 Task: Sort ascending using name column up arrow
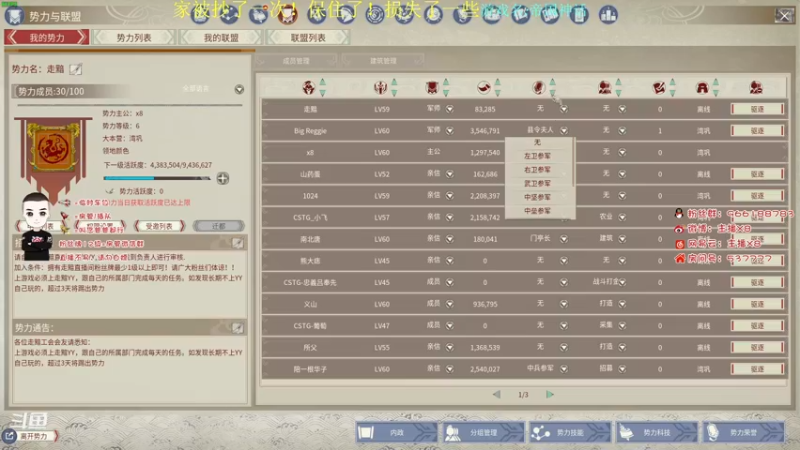pos(322,82)
